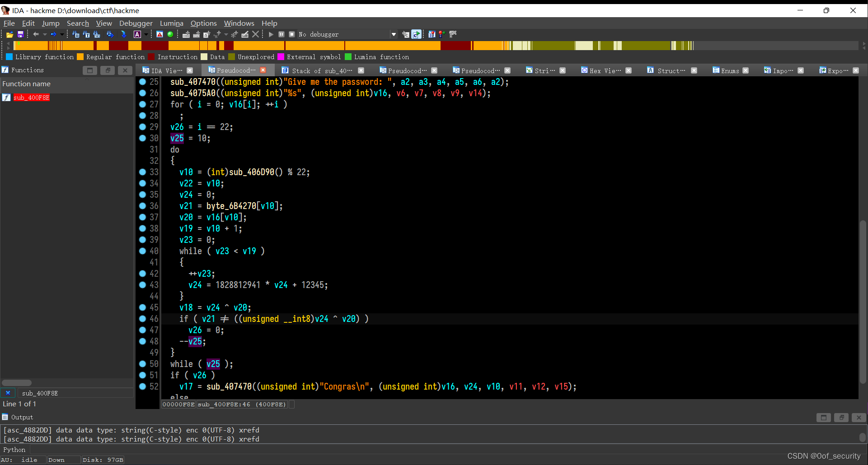Close the Output panel
868x465 pixels.
[x=859, y=417]
